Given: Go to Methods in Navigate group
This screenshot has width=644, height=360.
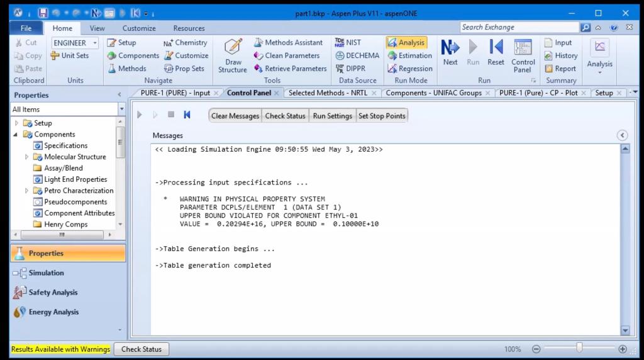Looking at the screenshot, I should click(x=127, y=69).
